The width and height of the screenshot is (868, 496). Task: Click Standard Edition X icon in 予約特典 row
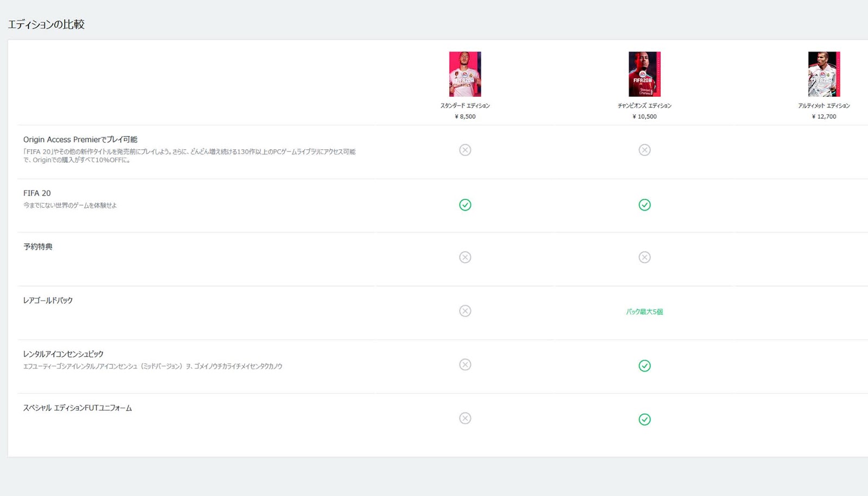pyautogui.click(x=465, y=257)
